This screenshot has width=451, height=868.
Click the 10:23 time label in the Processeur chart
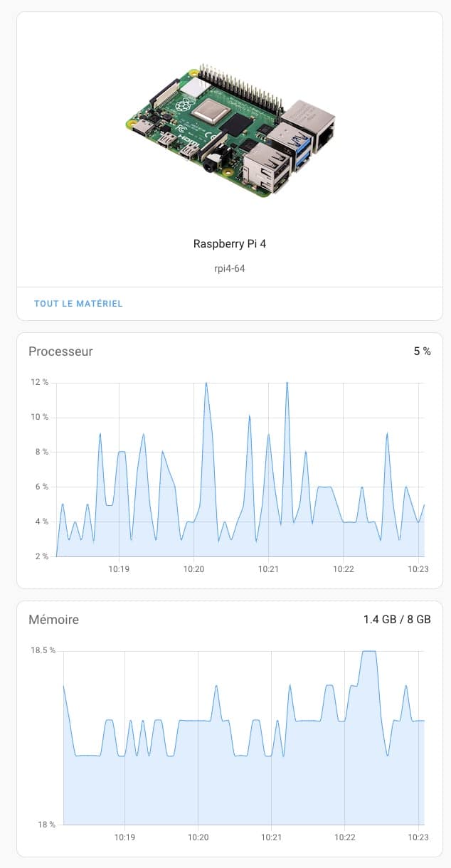click(x=418, y=569)
